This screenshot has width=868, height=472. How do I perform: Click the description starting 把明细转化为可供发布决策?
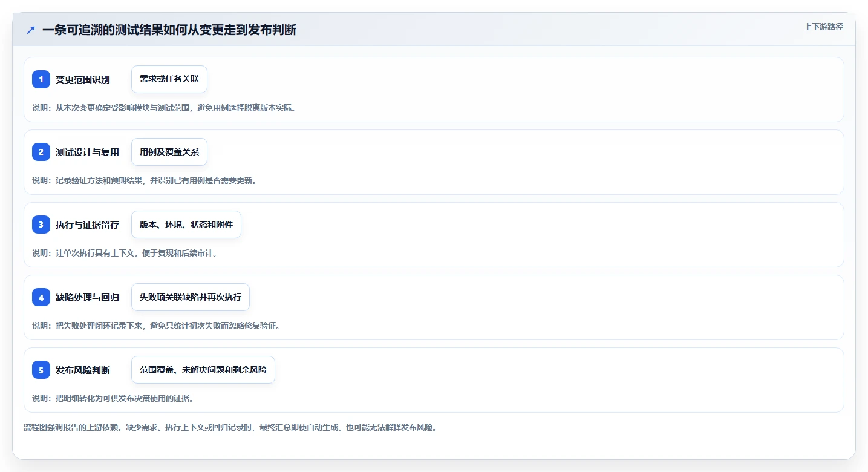click(x=113, y=398)
